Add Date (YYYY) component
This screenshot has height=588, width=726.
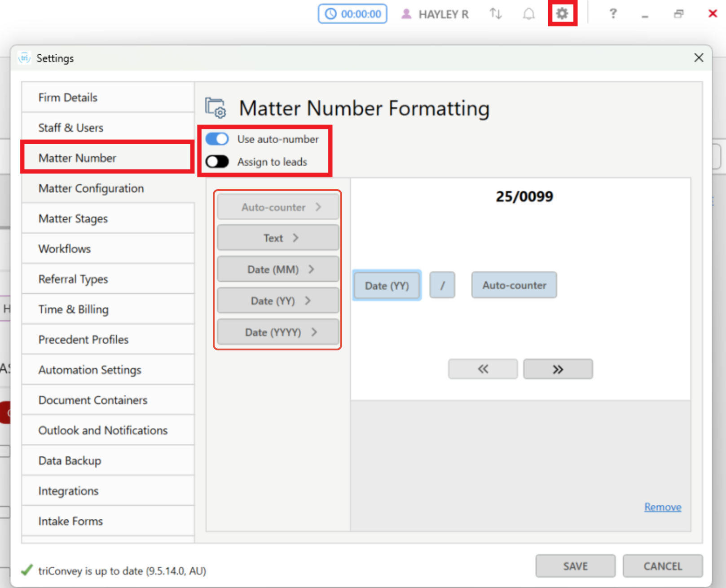coord(278,332)
